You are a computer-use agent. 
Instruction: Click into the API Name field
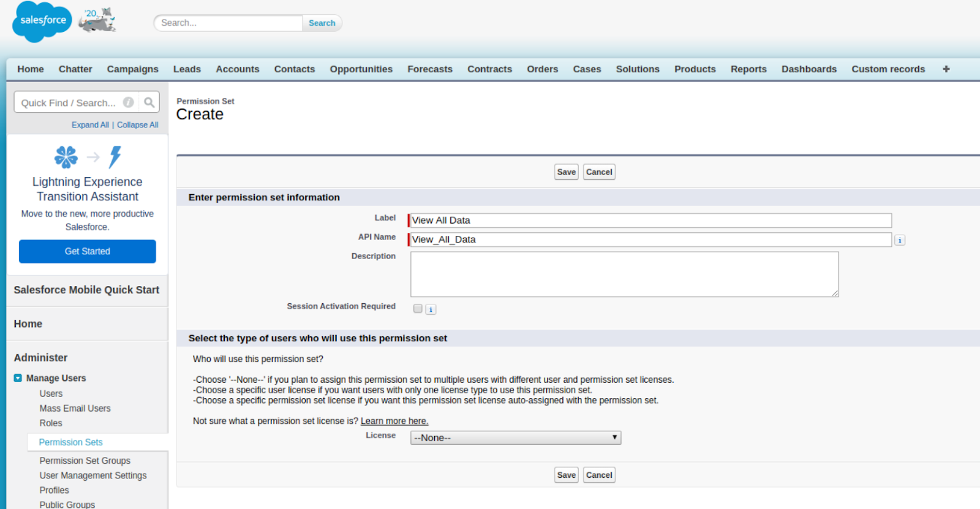650,239
